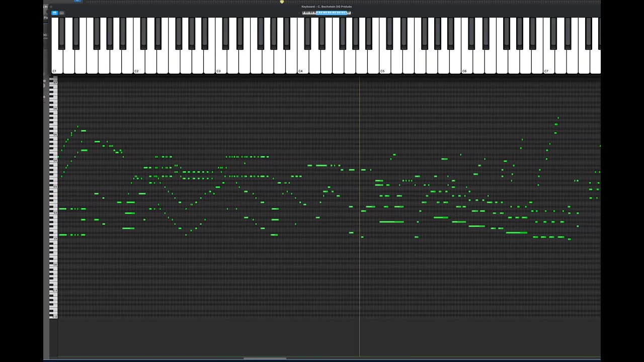The width and height of the screenshot is (644, 362).
Task: Click C1 on the piano roll's vertical keyboard
Action: (x=54, y=239)
